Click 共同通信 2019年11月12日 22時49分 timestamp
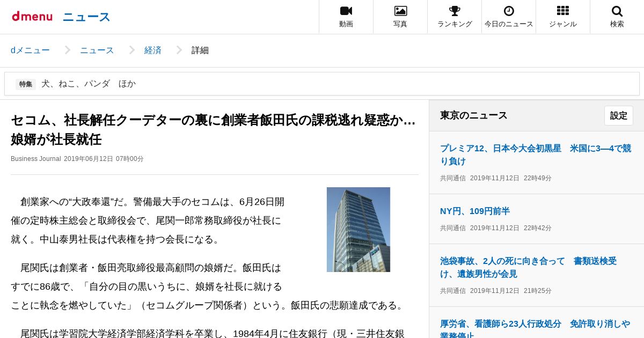The image size is (644, 338). pyautogui.click(x=496, y=178)
